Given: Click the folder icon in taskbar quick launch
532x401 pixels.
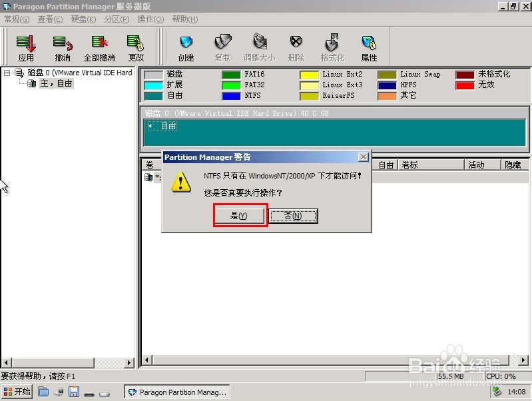Looking at the screenshot, I should [43, 392].
